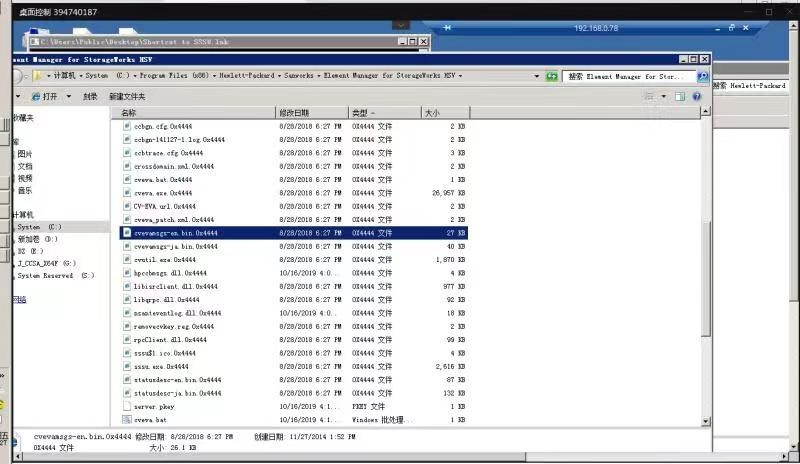Click the file icon of server.pkey
The height and width of the screenshot is (464, 800).
pos(126,407)
